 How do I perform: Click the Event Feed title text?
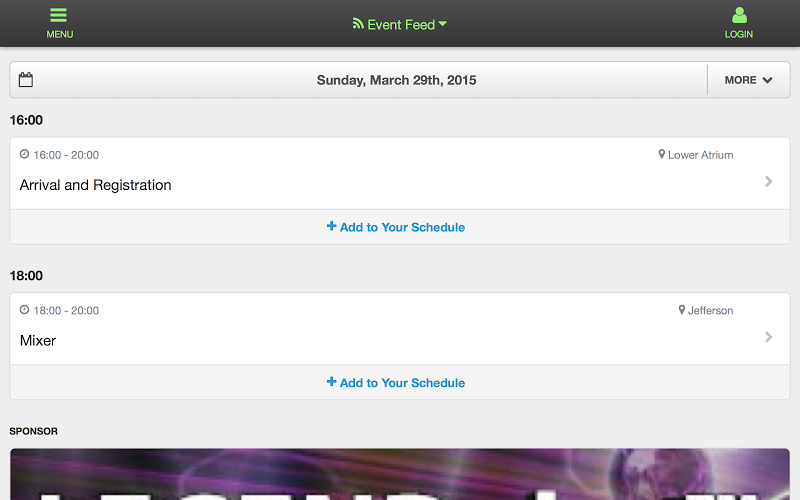(x=401, y=24)
